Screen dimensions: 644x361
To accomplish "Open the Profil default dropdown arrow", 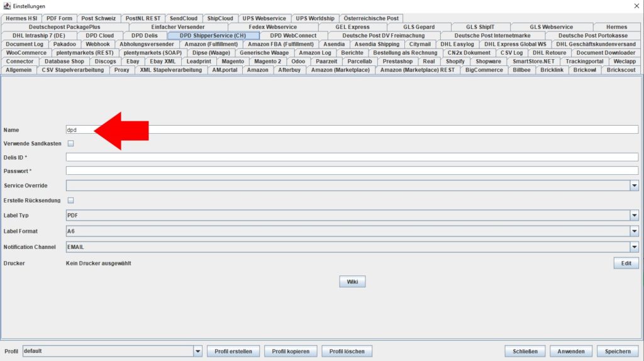I will pyautogui.click(x=197, y=351).
